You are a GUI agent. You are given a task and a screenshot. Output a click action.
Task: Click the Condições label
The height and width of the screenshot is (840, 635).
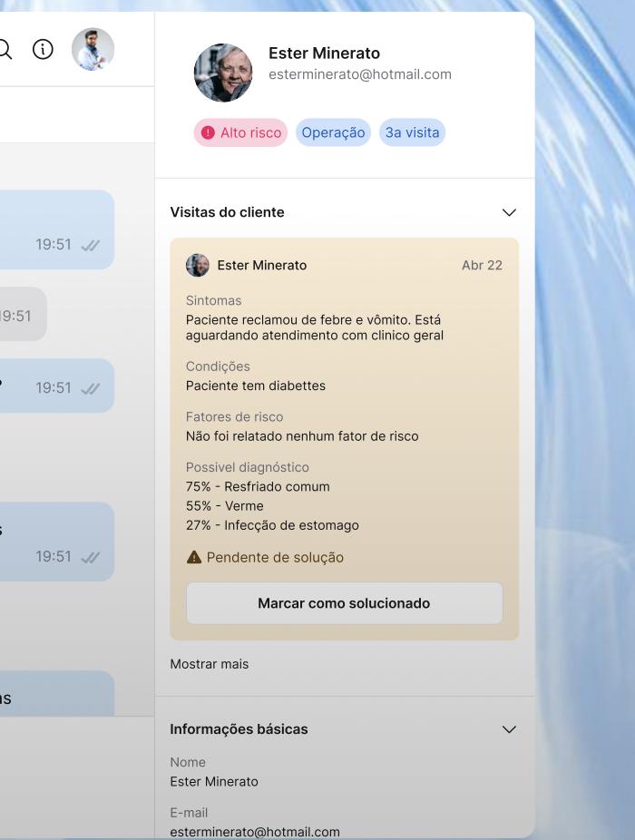218,366
